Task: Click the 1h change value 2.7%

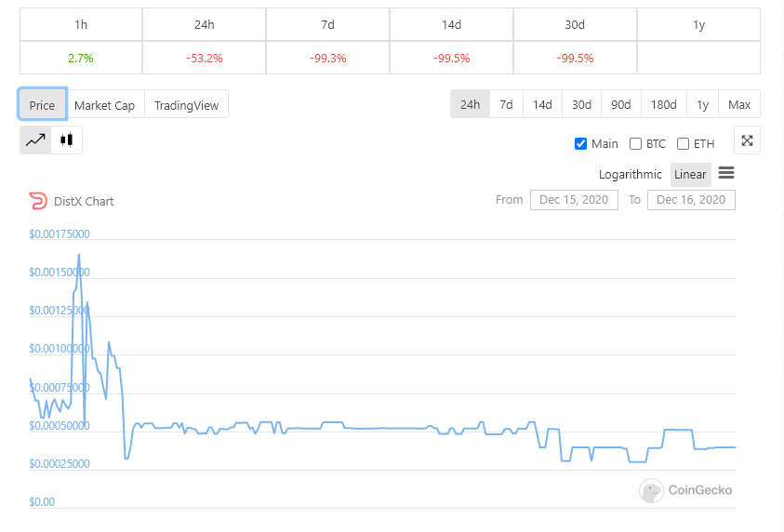Action: click(x=81, y=58)
